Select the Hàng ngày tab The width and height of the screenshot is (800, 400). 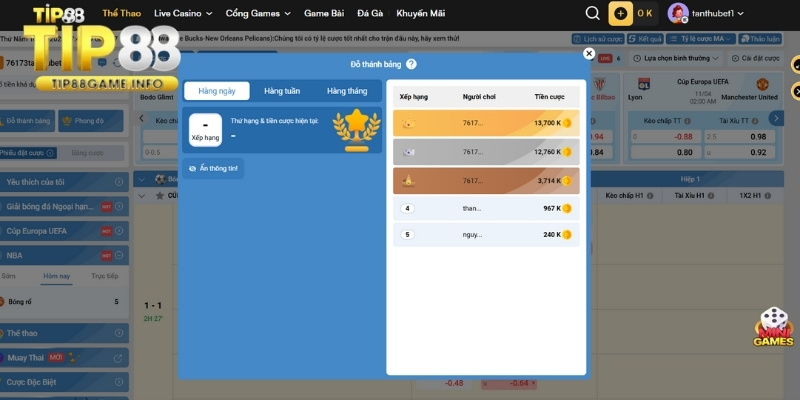point(217,91)
